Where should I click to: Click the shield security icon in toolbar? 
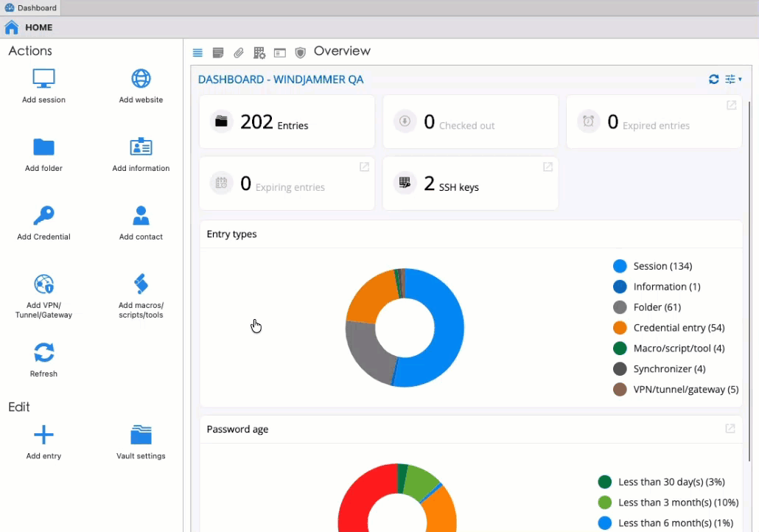pyautogui.click(x=300, y=52)
